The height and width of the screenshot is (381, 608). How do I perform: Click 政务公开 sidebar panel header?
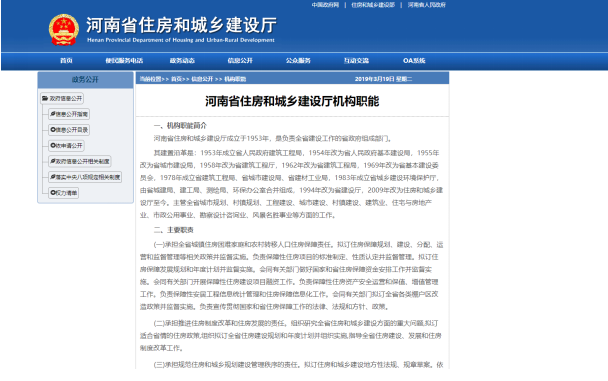[x=85, y=80]
